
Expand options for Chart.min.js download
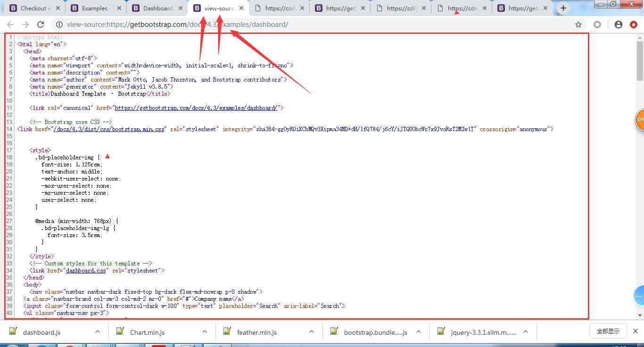[x=205, y=331]
